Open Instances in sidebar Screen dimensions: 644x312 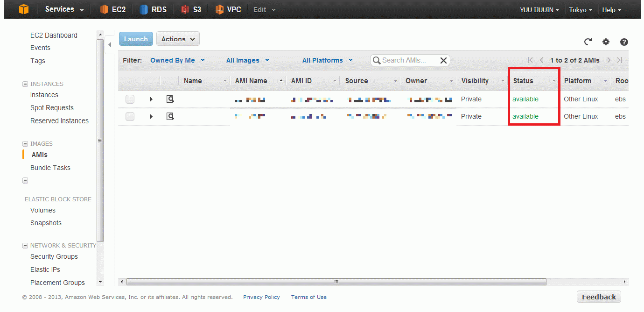click(44, 95)
